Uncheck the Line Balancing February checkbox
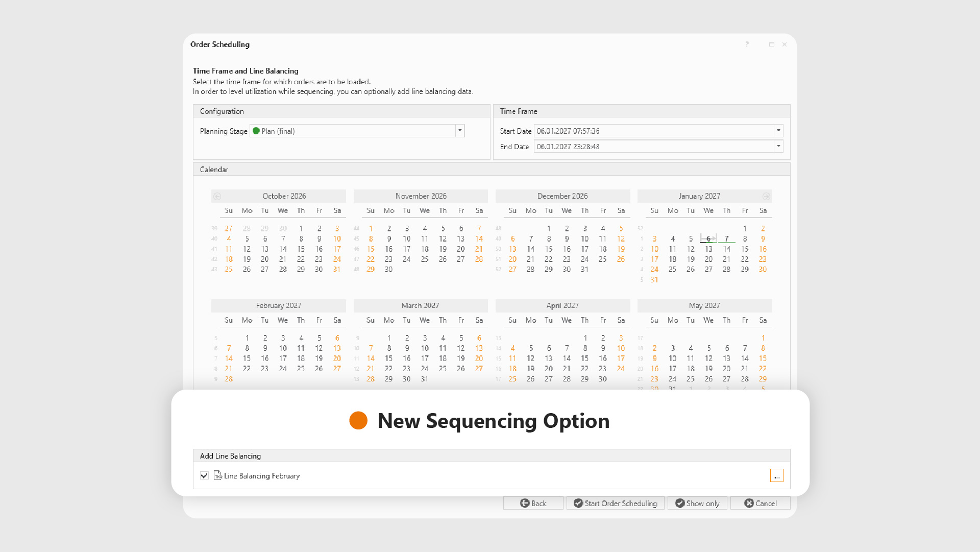The image size is (980, 552). [204, 475]
